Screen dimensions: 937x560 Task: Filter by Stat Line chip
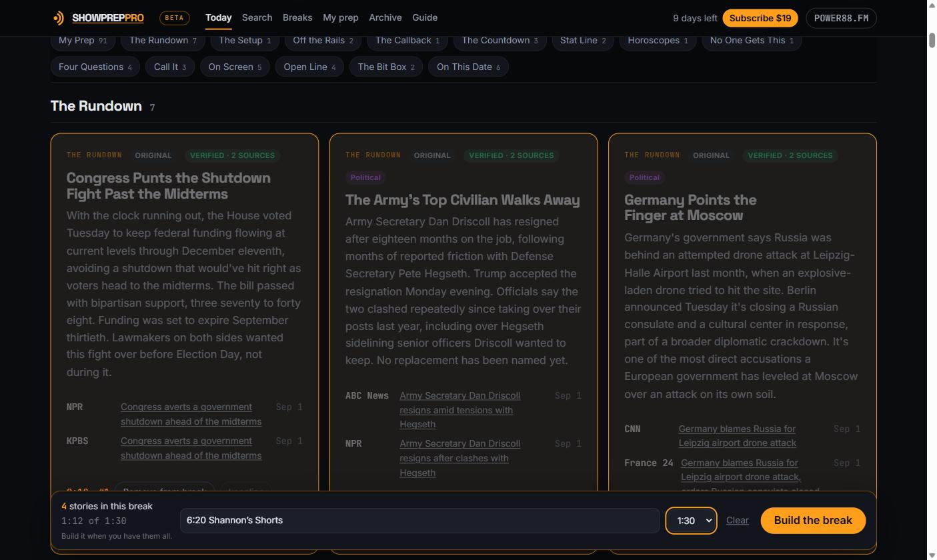pyautogui.click(x=583, y=41)
